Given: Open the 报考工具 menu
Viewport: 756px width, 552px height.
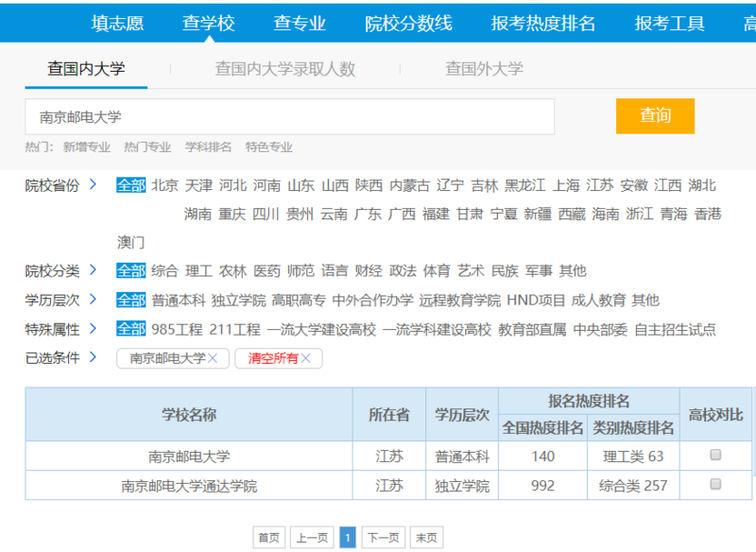Looking at the screenshot, I should (x=669, y=23).
